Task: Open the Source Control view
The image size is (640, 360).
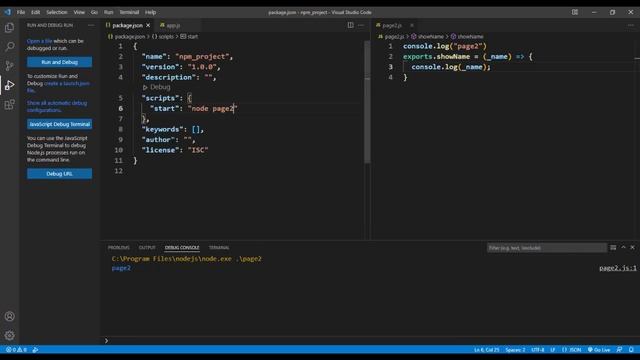Action: pos(9,66)
